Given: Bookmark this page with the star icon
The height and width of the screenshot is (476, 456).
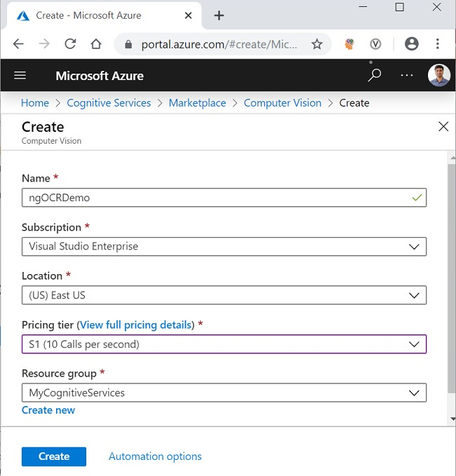Looking at the screenshot, I should coord(317,44).
